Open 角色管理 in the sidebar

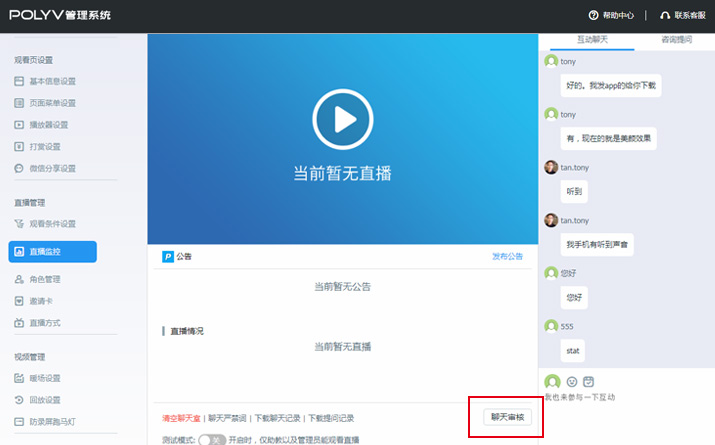tap(44, 279)
